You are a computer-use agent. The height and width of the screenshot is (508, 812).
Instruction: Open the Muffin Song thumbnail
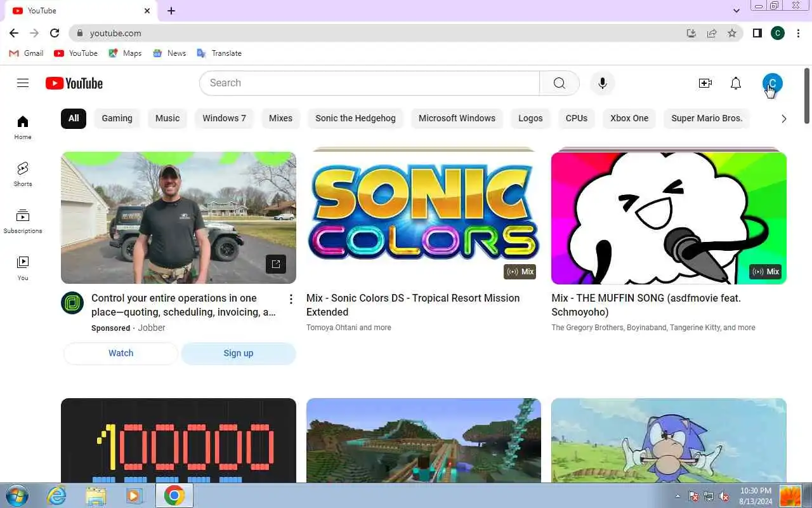click(x=669, y=218)
